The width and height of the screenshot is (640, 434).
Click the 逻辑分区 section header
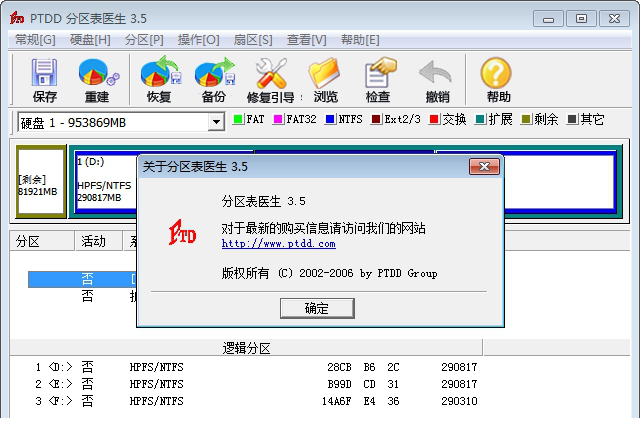point(246,348)
